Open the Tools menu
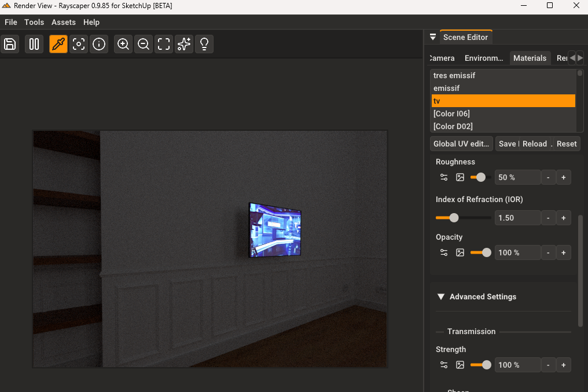The image size is (588, 392). pos(34,22)
